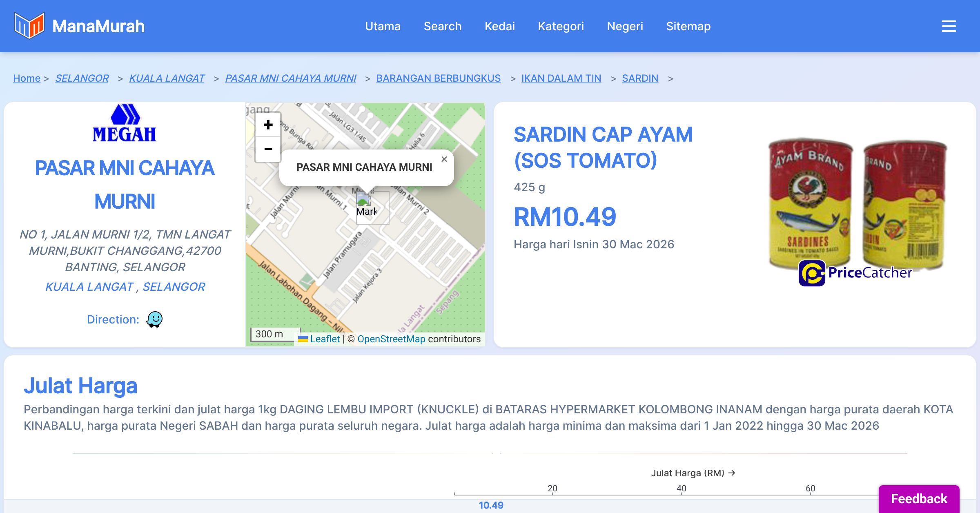The height and width of the screenshot is (513, 980).
Task: Open Waze directions icon
Action: pyautogui.click(x=154, y=319)
